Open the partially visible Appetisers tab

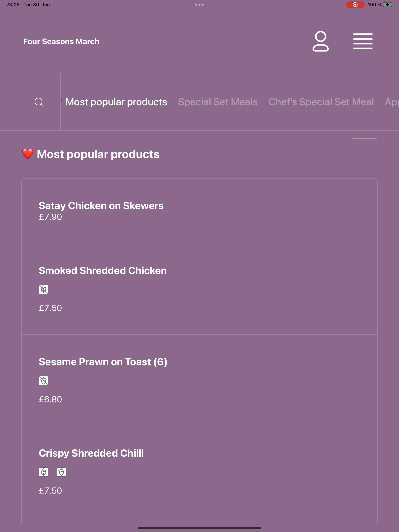click(392, 102)
